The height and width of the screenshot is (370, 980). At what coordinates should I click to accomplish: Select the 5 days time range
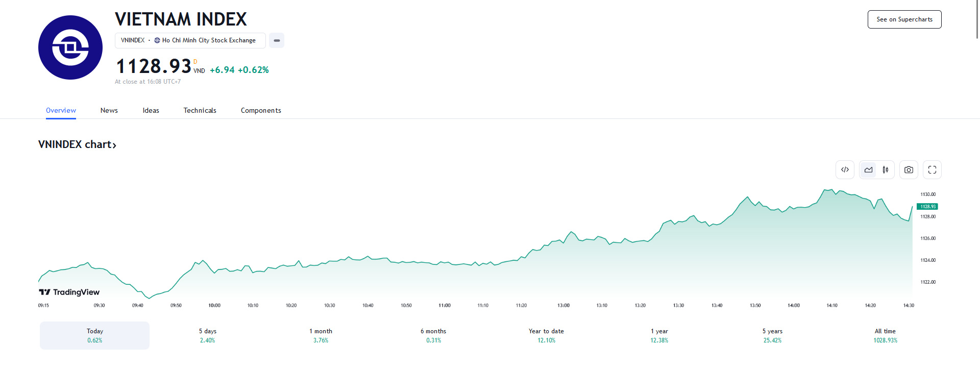coord(207,335)
